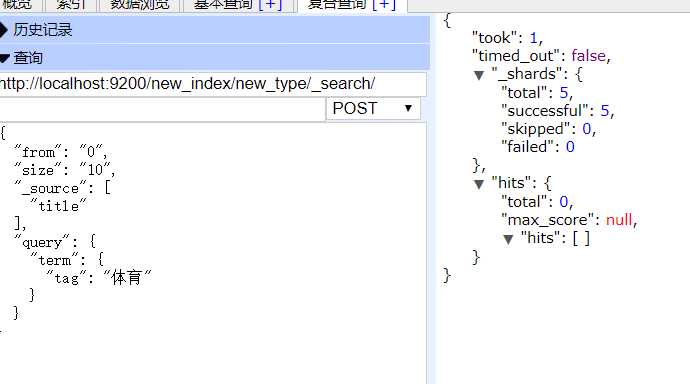Collapse the inner "hits" array node
Image resolution: width=690 pixels, height=384 pixels.
(508, 239)
